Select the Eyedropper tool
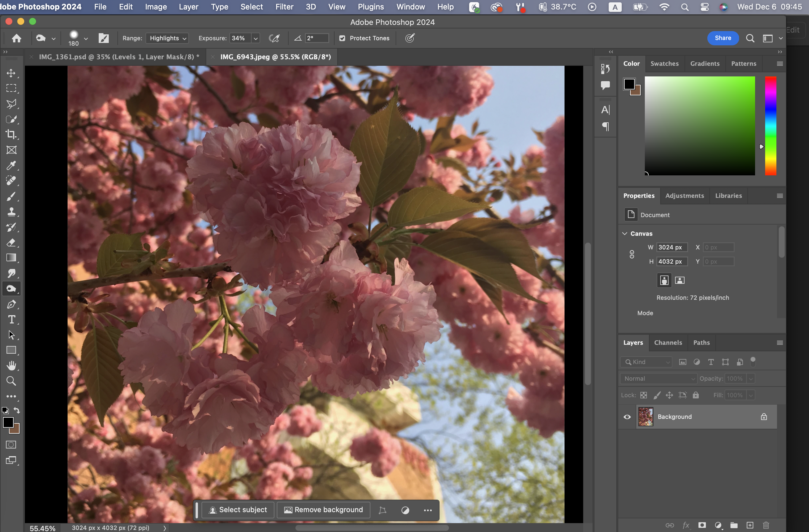Image resolution: width=809 pixels, height=532 pixels. pyautogui.click(x=11, y=166)
